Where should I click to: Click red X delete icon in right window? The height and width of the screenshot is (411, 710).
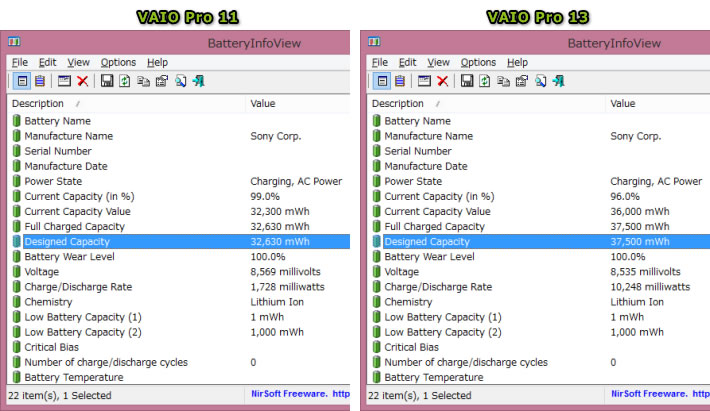coord(442,81)
